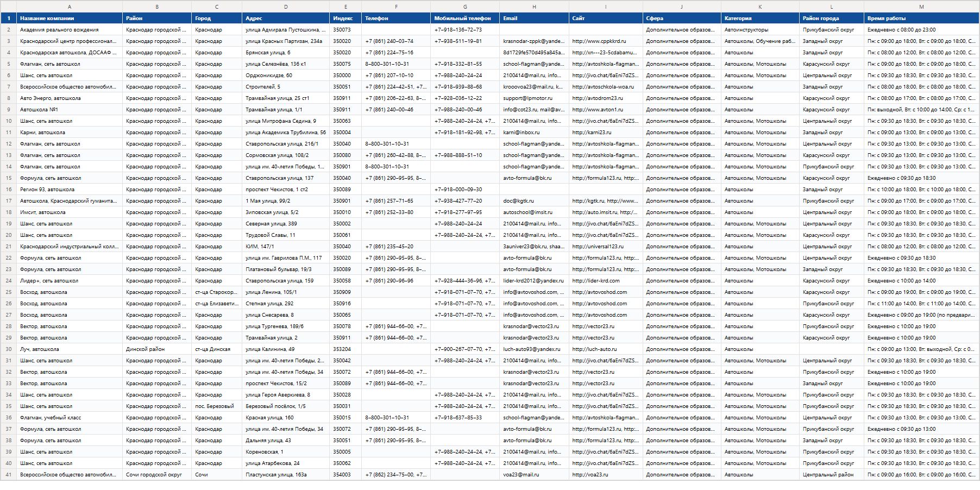Viewport: 980px width, 490px height.
Task: Click the "Район города" header cell
Action: coord(832,18)
